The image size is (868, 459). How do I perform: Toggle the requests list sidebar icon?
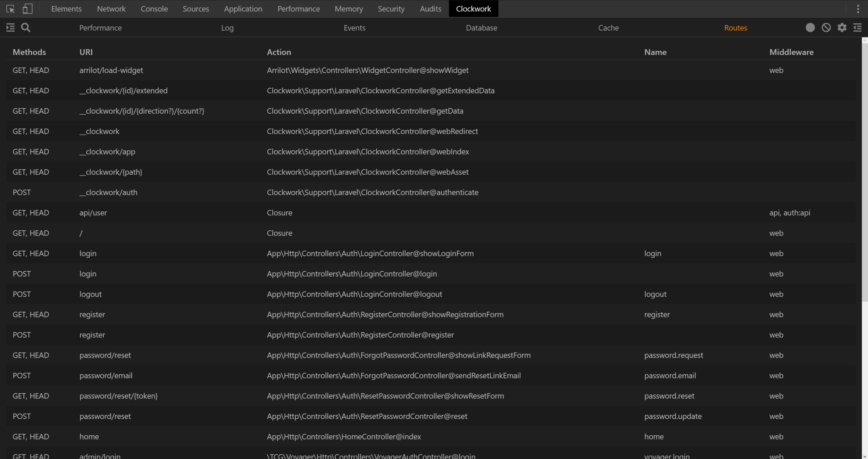[10, 28]
